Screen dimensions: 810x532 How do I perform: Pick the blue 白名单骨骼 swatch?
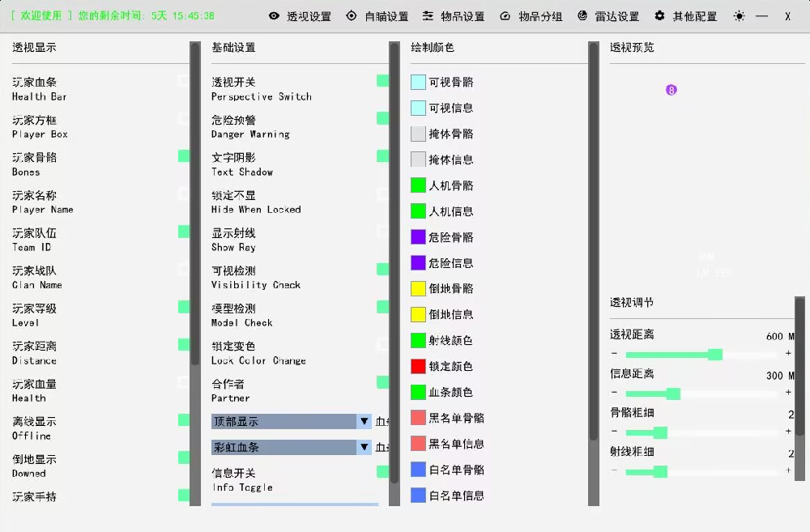[x=418, y=470]
